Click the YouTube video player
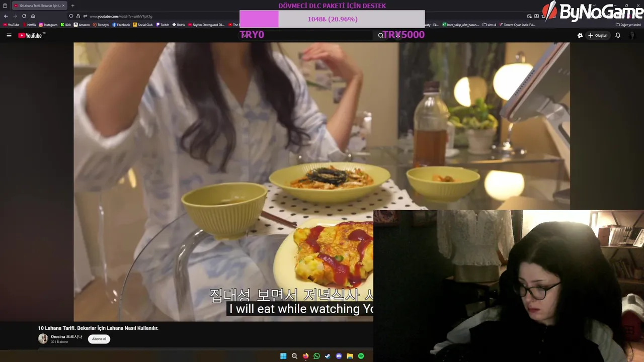The height and width of the screenshot is (362, 644). 321,181
